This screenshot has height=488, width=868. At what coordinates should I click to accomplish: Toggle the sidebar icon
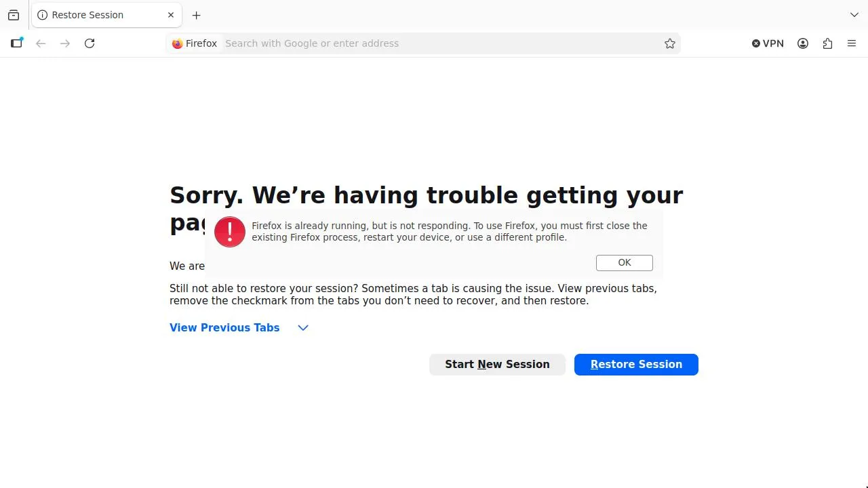click(17, 43)
